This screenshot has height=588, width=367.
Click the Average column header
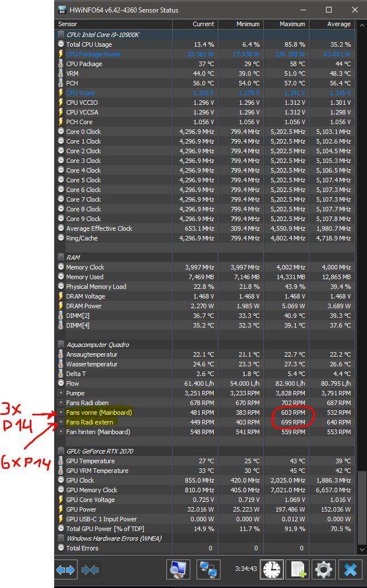coord(332,24)
